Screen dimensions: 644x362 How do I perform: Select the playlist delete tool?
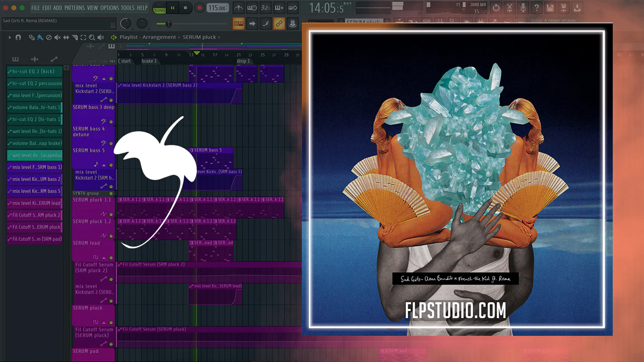point(49,37)
